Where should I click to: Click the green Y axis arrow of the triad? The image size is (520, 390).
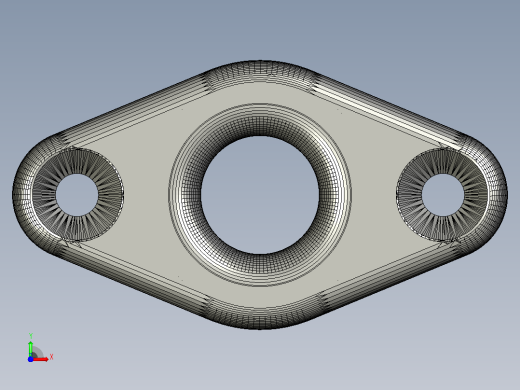(x=31, y=348)
